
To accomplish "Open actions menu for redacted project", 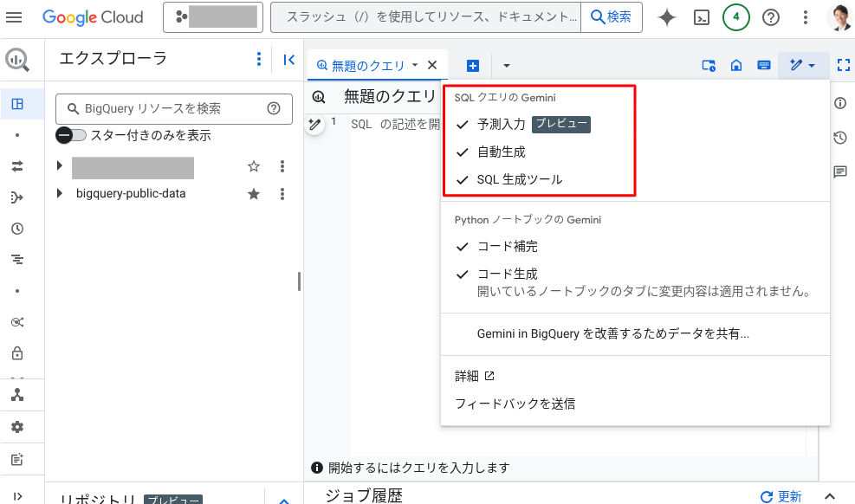I will (x=282, y=166).
